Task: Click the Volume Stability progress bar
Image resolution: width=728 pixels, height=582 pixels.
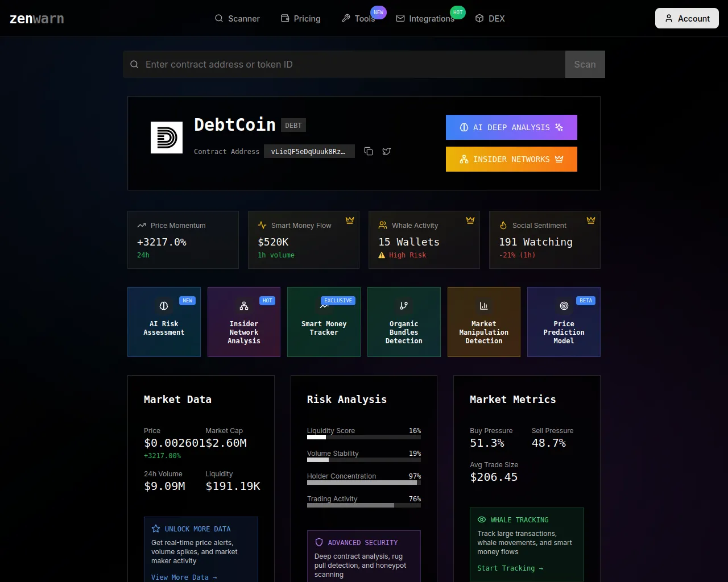Action: point(364,460)
